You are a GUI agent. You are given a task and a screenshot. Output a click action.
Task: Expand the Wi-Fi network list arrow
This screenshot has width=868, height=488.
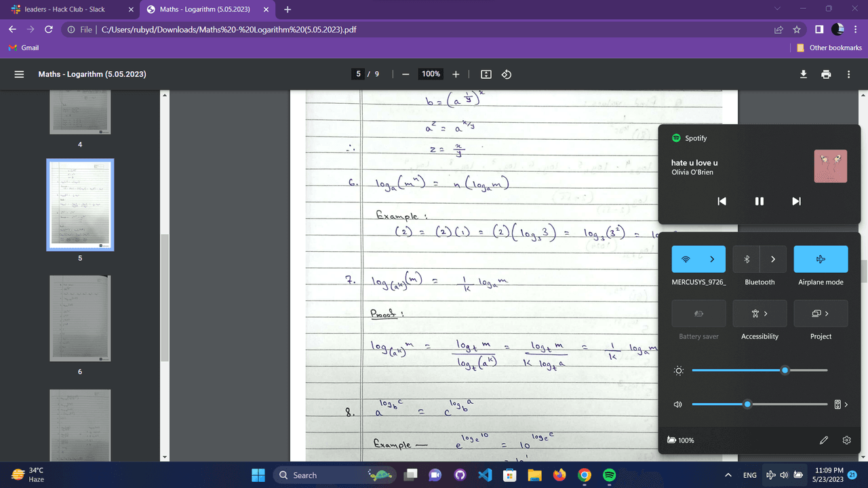tap(712, 259)
